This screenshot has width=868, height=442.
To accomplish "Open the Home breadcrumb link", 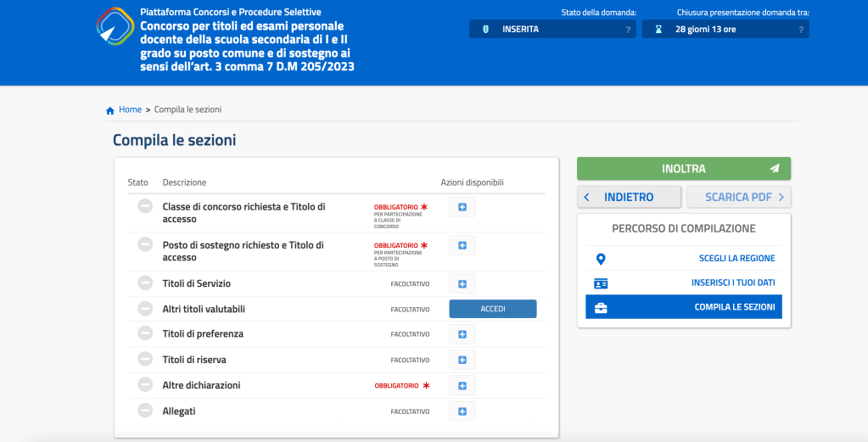I will (x=130, y=109).
